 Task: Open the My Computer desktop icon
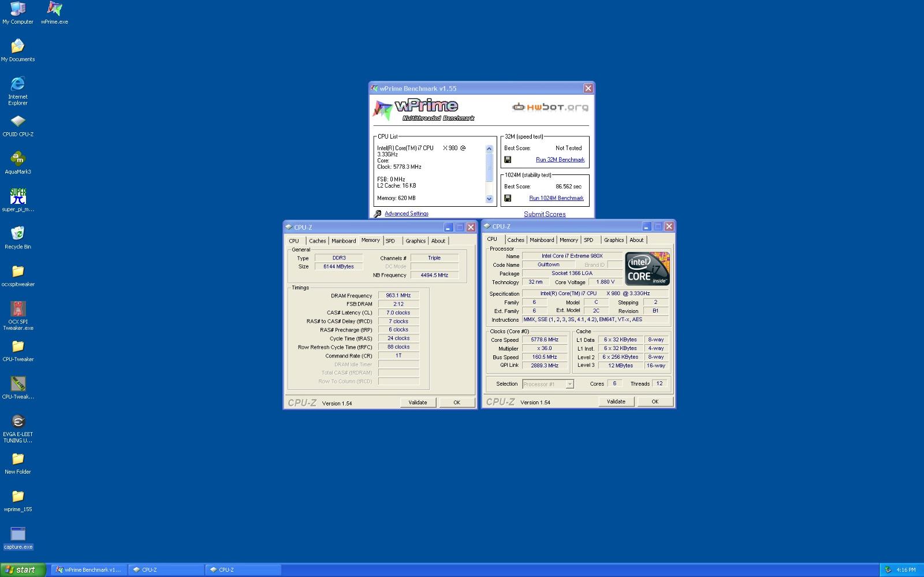point(18,13)
